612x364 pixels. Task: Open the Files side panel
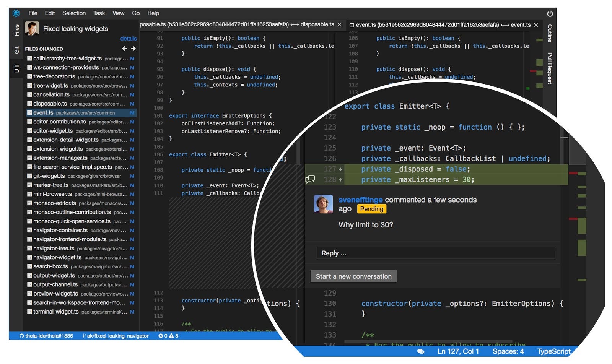[x=16, y=30]
